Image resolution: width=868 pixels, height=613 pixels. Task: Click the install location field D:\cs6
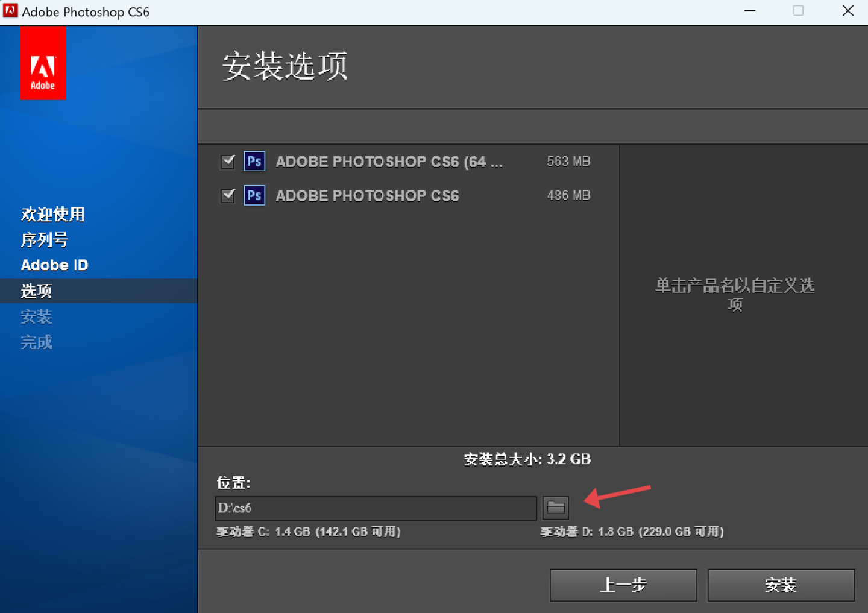[376, 508]
